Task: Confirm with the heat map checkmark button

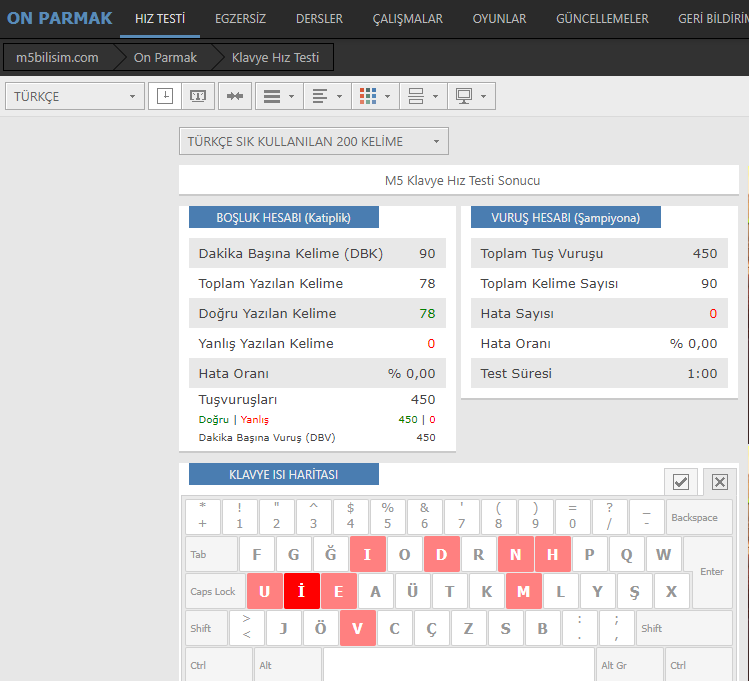Action: (x=681, y=482)
